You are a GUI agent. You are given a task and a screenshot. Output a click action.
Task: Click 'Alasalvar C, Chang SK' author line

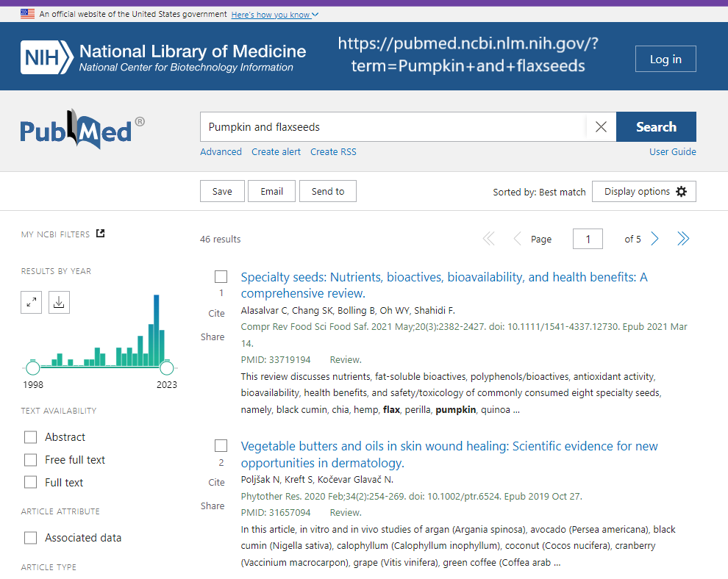[348, 310]
